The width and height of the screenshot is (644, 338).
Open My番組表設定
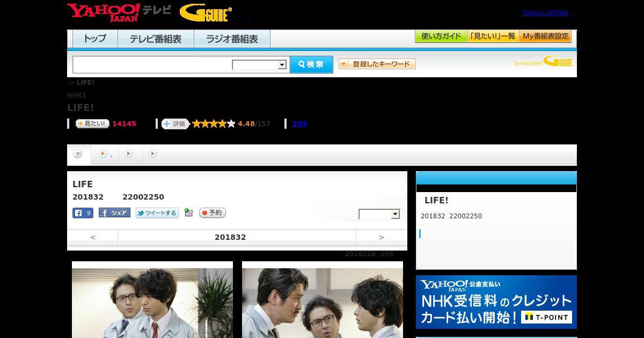(545, 36)
